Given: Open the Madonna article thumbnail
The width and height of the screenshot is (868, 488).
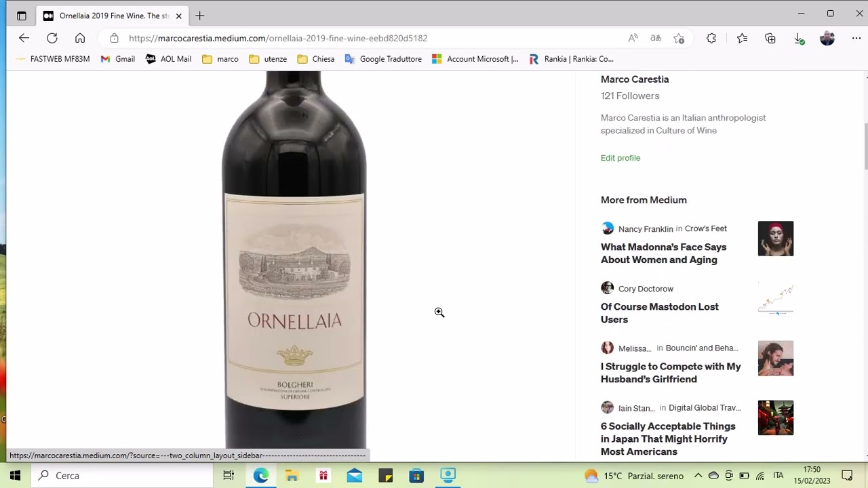Looking at the screenshot, I should 775,239.
